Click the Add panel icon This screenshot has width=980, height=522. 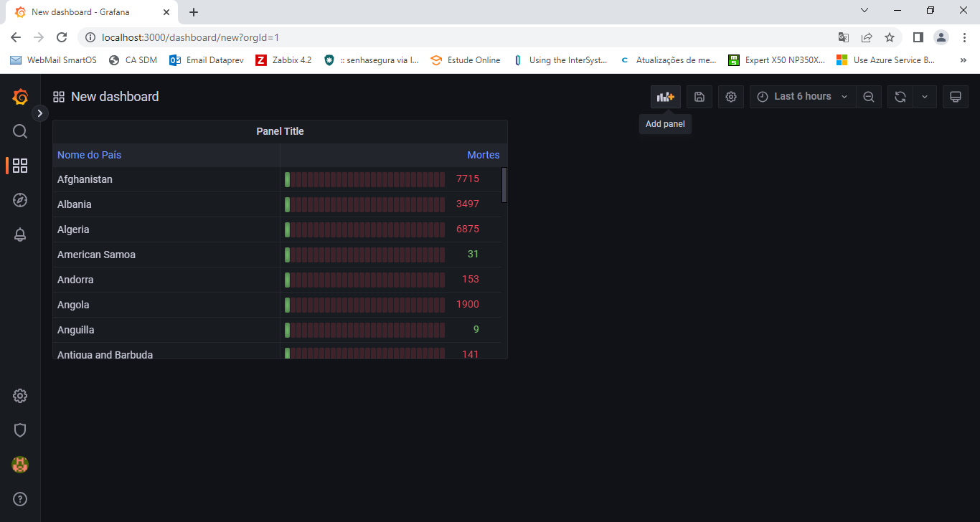(x=666, y=97)
